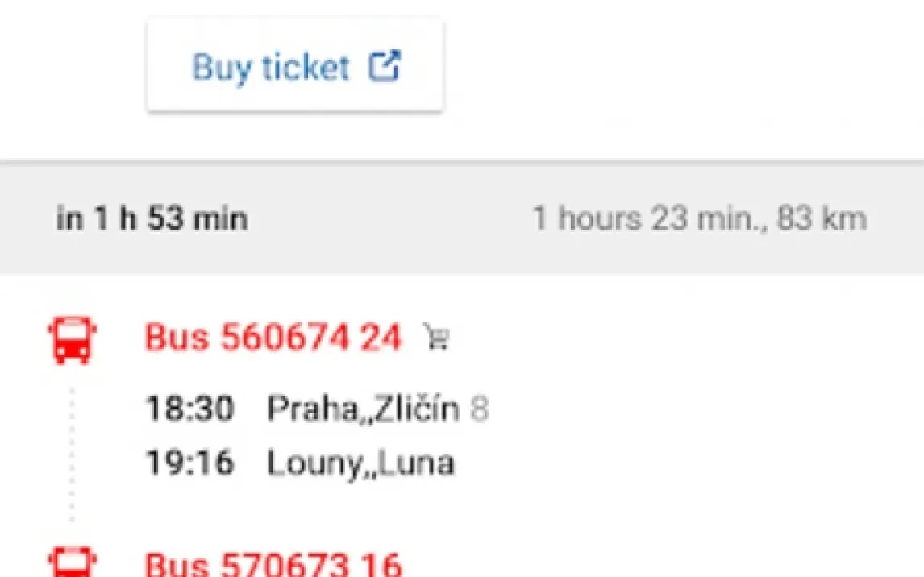Screen dimensions: 924x577
Task: Click the dotted route line beside the 18:30 row
Action: (73, 409)
